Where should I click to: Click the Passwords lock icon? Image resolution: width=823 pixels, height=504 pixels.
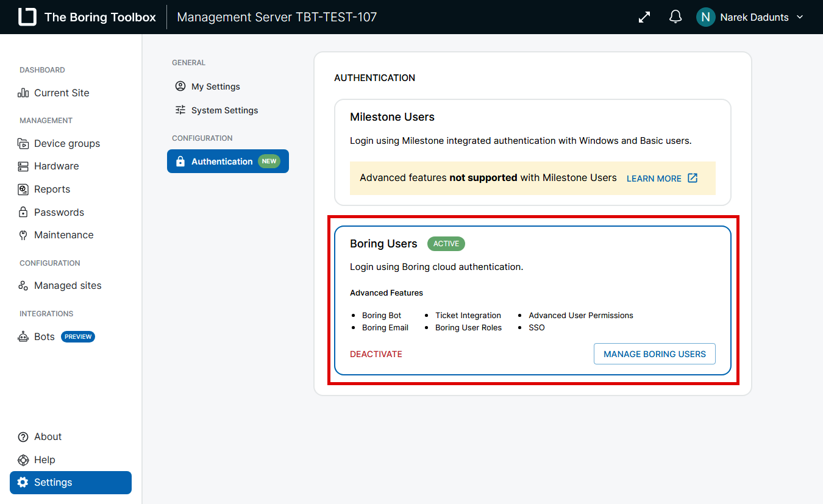(23, 213)
